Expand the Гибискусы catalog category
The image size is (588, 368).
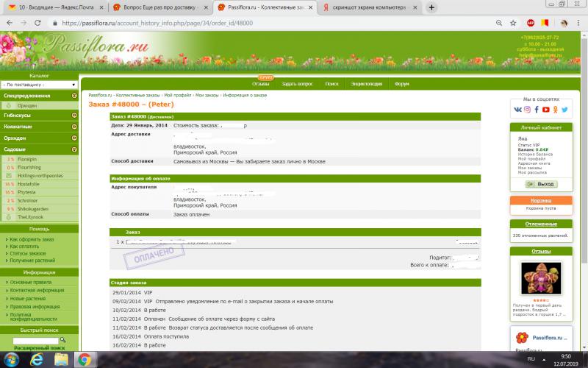click(x=74, y=116)
